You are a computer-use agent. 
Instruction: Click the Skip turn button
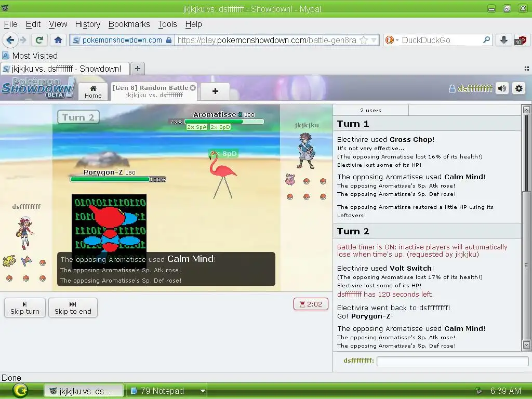(x=25, y=308)
